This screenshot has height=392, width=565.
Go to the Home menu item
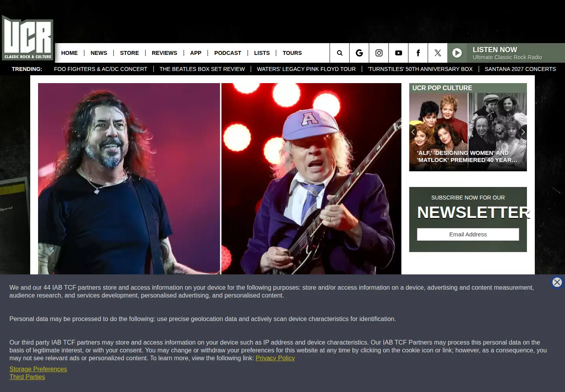pyautogui.click(x=69, y=53)
